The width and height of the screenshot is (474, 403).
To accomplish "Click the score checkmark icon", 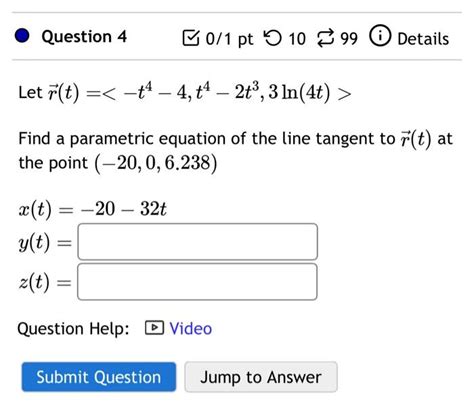I will tap(191, 38).
